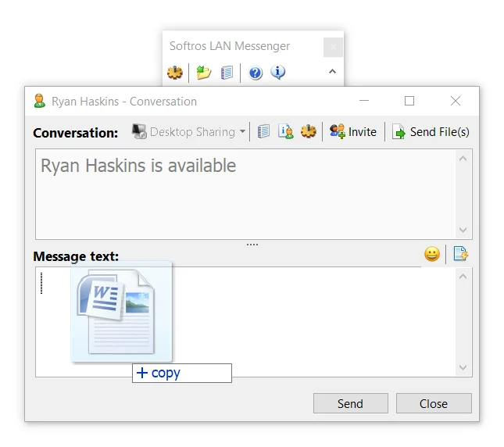Screen dimensions: 504x447
Task: Open quick message templates icon
Action: (x=460, y=253)
